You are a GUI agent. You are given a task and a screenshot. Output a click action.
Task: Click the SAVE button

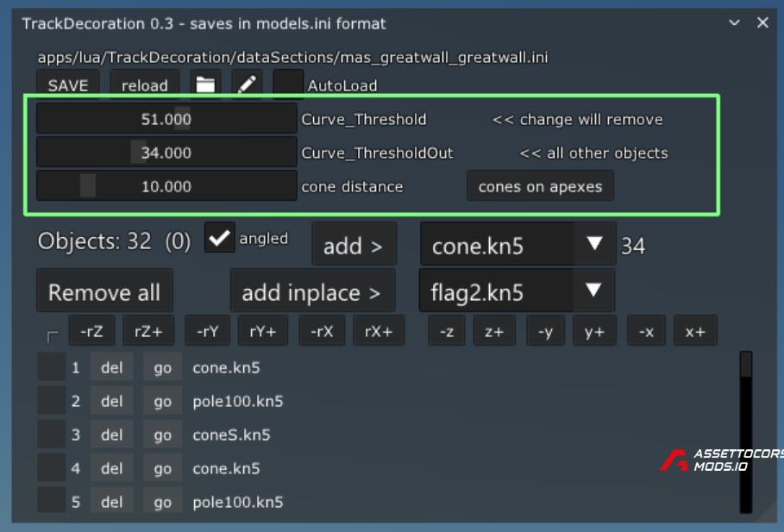coord(68,85)
